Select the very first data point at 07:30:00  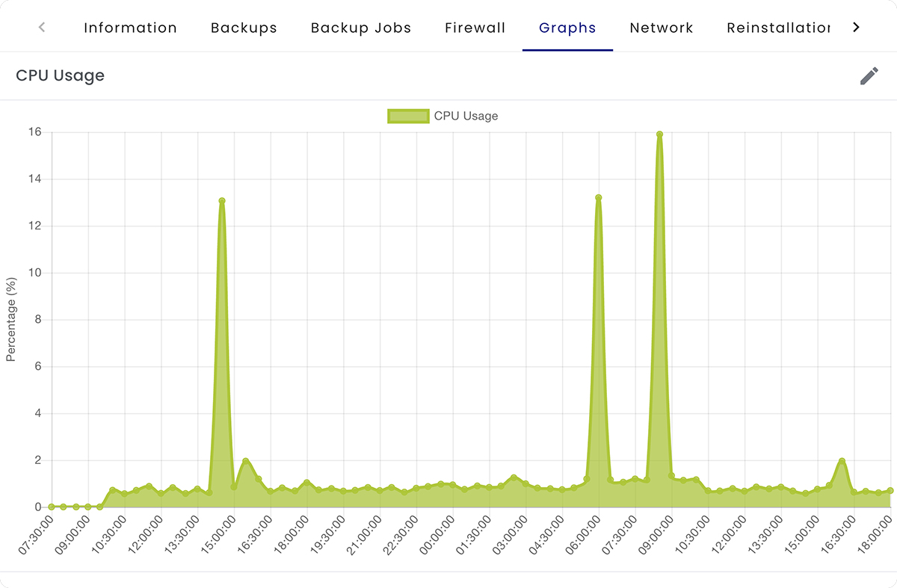click(x=52, y=507)
